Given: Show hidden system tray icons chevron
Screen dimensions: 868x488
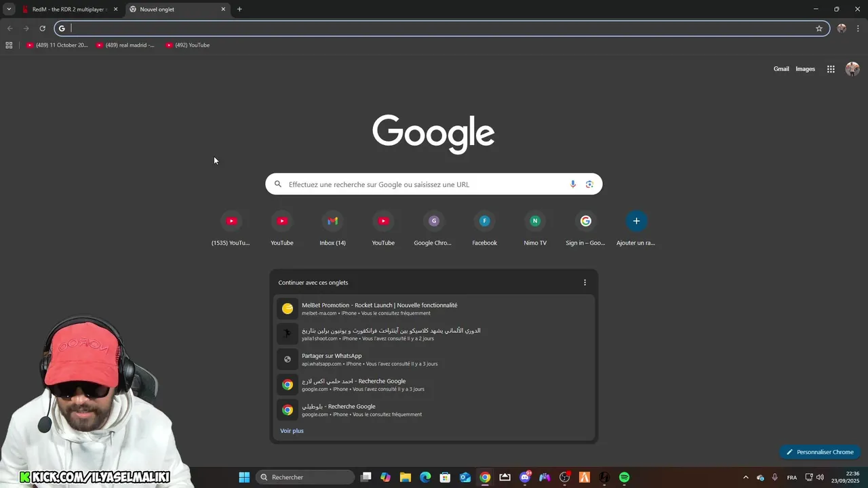Looking at the screenshot, I should (x=746, y=477).
